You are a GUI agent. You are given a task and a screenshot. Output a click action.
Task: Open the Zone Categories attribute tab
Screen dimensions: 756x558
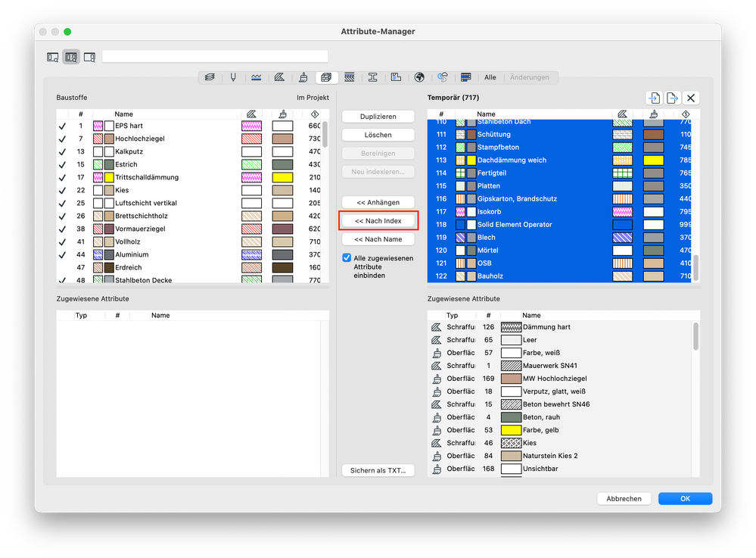click(x=396, y=77)
